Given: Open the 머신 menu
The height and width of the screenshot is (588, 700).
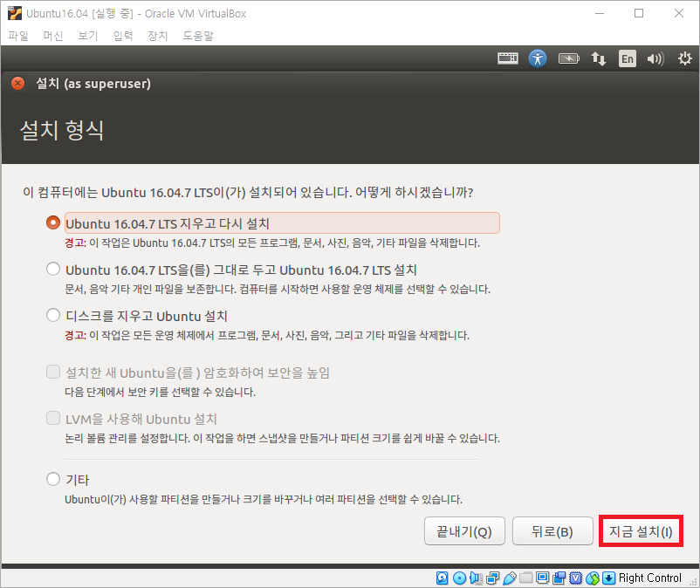Looking at the screenshot, I should 52,36.
